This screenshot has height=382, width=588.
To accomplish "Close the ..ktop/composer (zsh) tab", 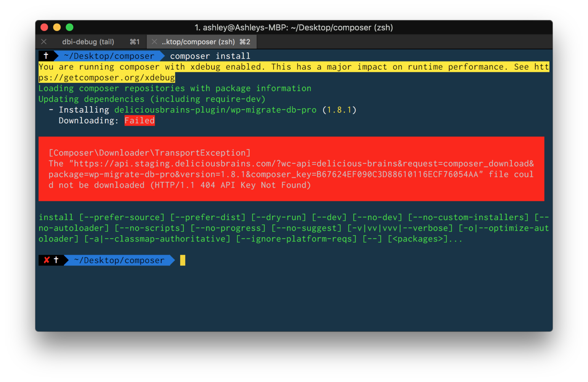I will [154, 42].
